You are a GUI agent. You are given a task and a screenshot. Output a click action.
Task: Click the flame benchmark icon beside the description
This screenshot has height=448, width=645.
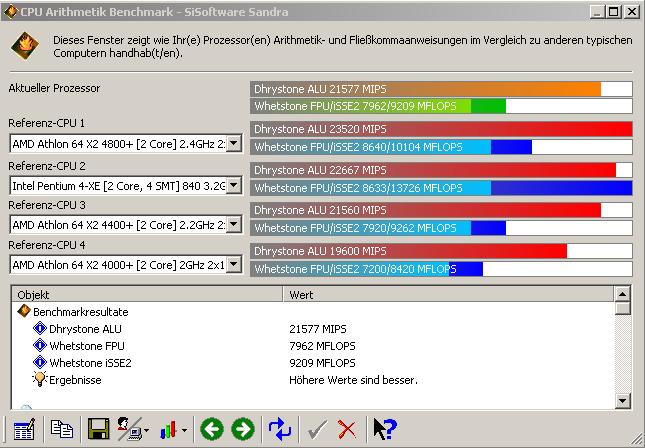(x=25, y=46)
